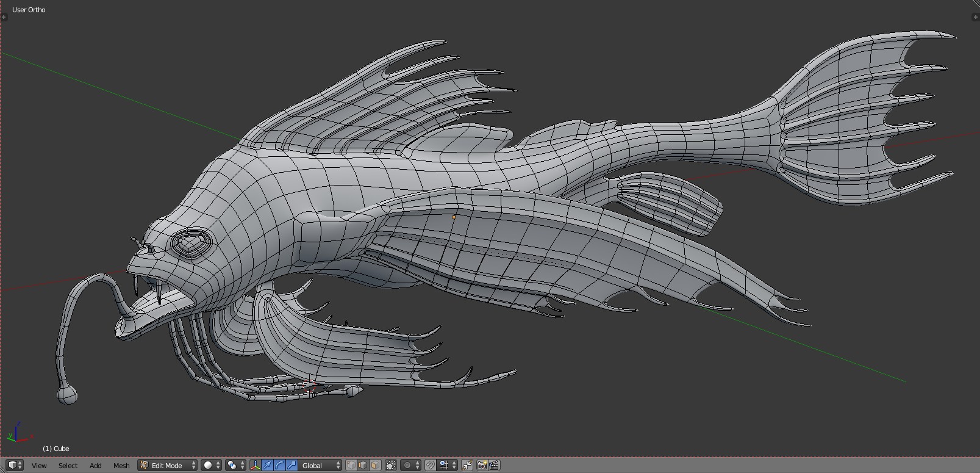Click the OpenGL render image camera icon

482,465
